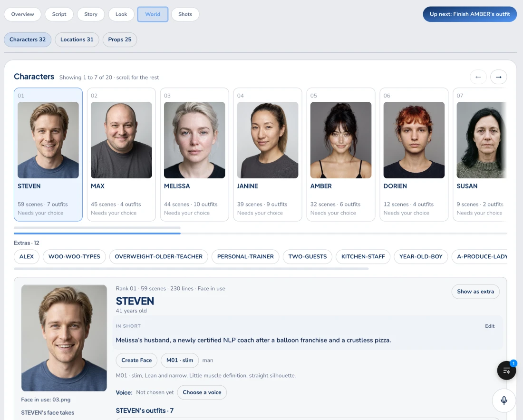Image resolution: width=523 pixels, height=420 pixels.
Task: Click the large STEVEN face portrait
Action: (64, 338)
